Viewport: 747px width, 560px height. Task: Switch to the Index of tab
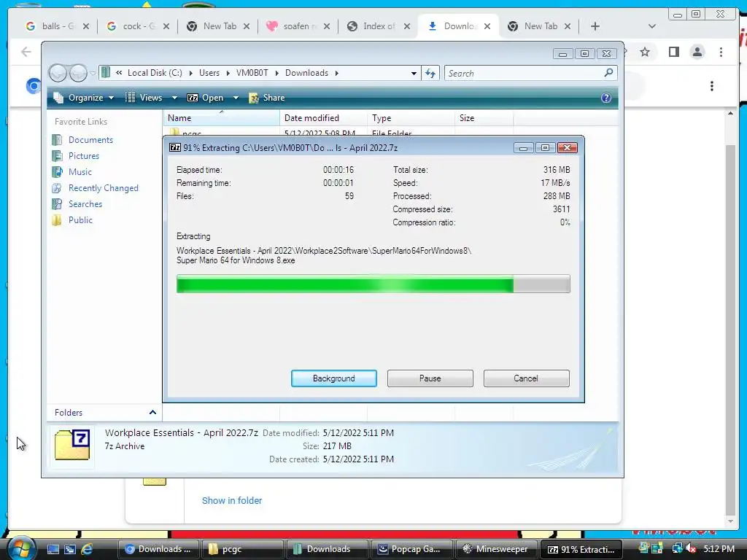379,26
